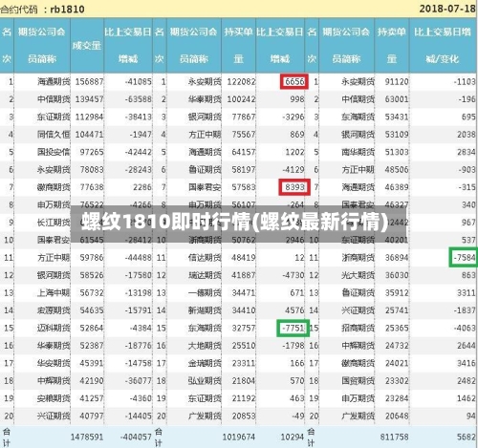
Task: Select the 新湖期货 company name
Action: click(205, 310)
